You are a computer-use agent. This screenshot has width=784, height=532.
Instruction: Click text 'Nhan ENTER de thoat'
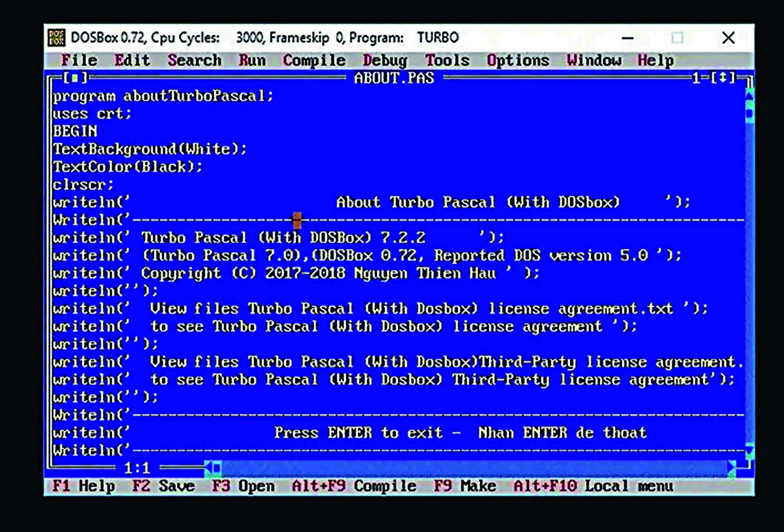click(x=562, y=433)
